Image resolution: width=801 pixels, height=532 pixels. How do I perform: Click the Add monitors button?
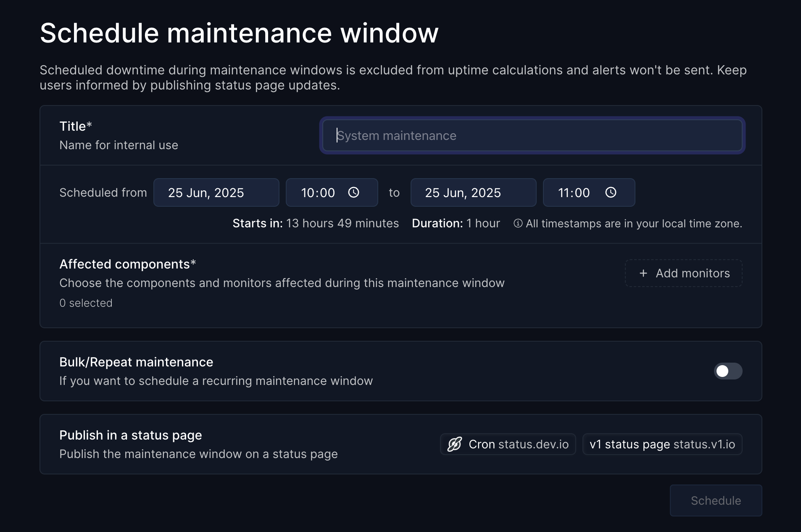click(x=683, y=273)
